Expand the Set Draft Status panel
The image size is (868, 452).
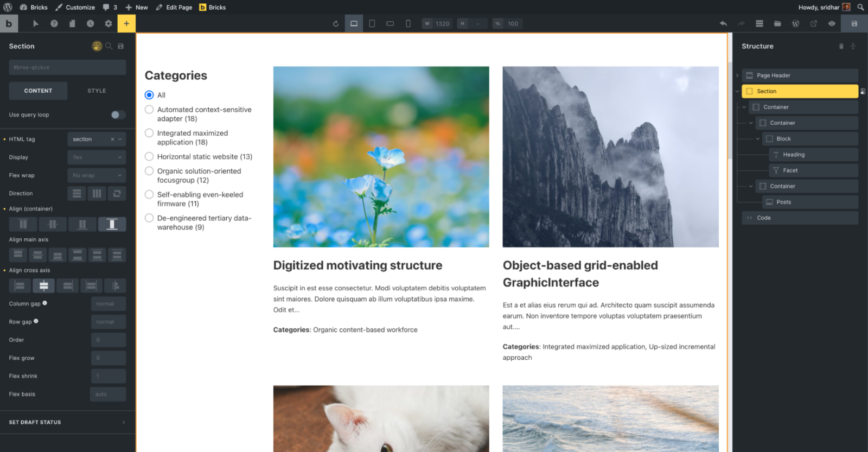(67, 422)
